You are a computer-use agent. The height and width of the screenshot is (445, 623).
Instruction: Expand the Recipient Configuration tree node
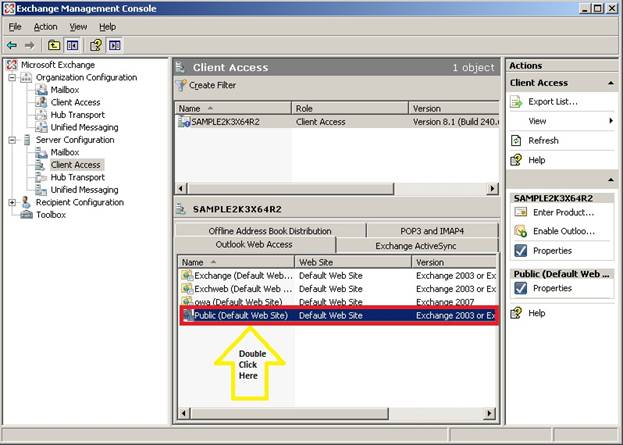12,202
